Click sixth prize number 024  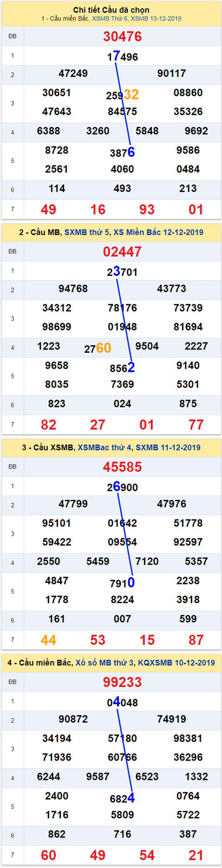(x=123, y=404)
